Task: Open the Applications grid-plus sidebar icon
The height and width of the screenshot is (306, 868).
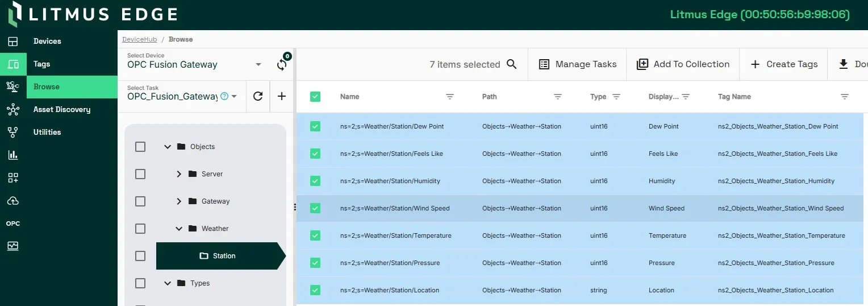Action: pyautogui.click(x=13, y=178)
